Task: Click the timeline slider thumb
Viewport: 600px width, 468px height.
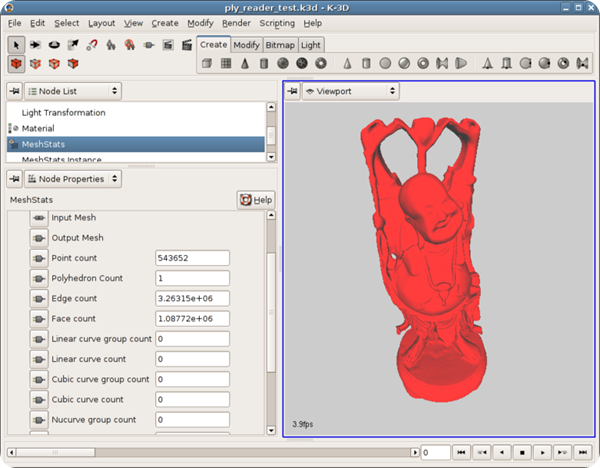Action: coord(55,452)
